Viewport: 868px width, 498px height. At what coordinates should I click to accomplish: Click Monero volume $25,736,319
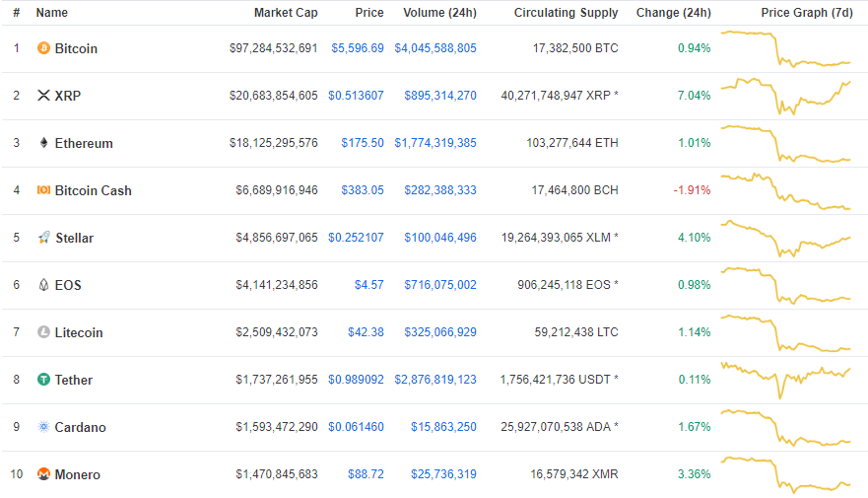443,474
